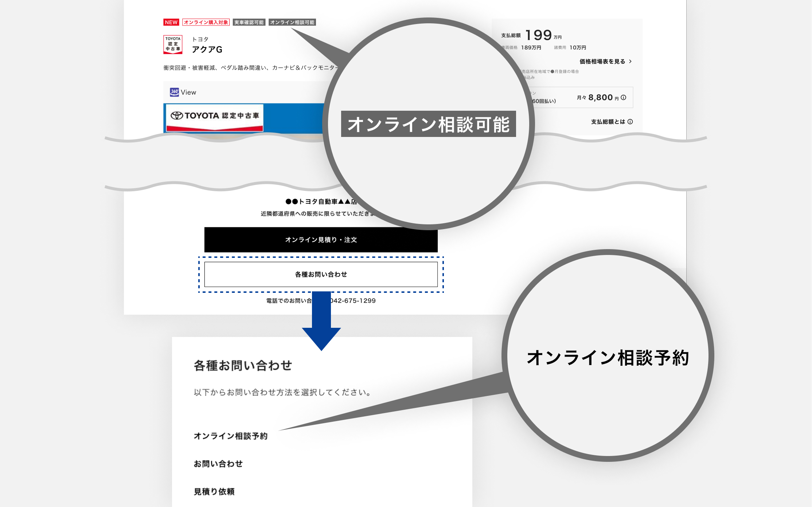
Task: Click the TOYOTA認定中古車 logo badge
Action: point(173,44)
